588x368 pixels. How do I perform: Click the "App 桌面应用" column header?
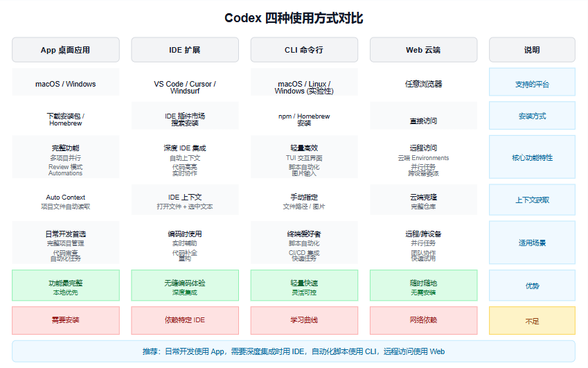pyautogui.click(x=66, y=50)
